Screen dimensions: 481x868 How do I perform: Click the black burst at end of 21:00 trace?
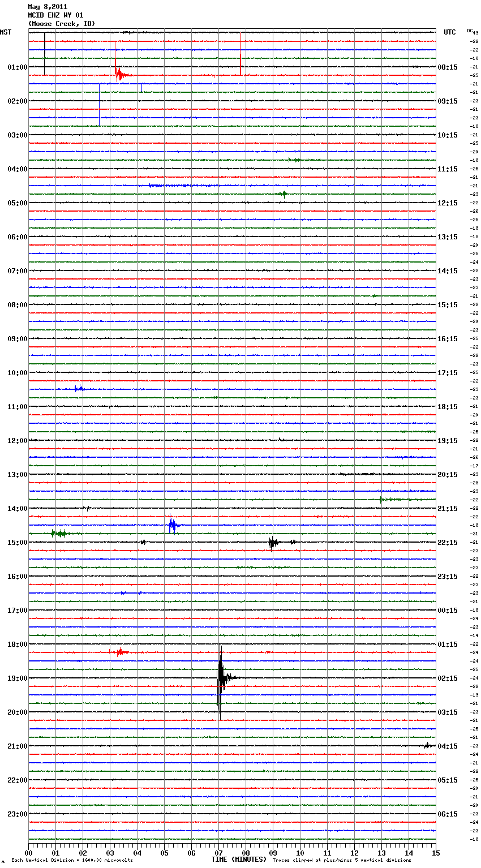(x=428, y=745)
